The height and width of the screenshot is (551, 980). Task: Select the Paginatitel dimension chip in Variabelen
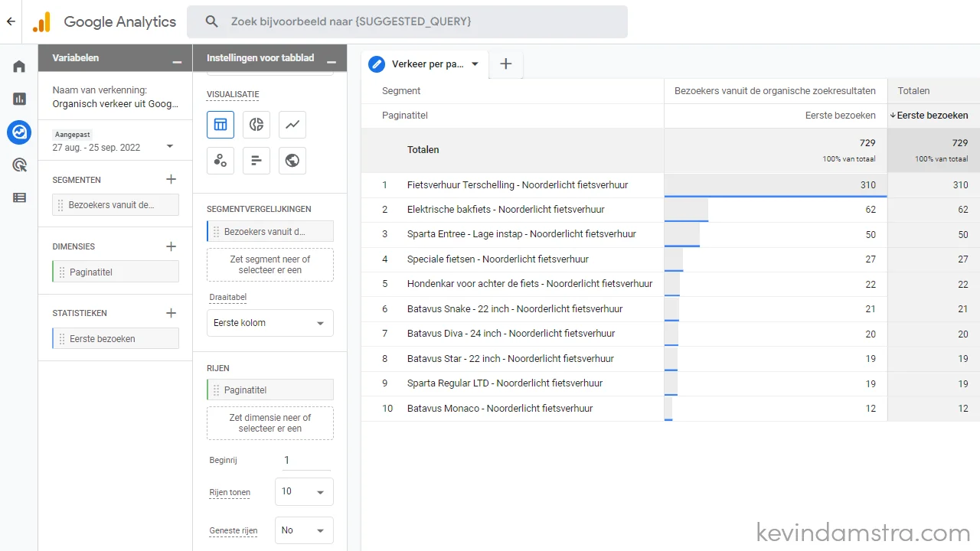(x=116, y=272)
